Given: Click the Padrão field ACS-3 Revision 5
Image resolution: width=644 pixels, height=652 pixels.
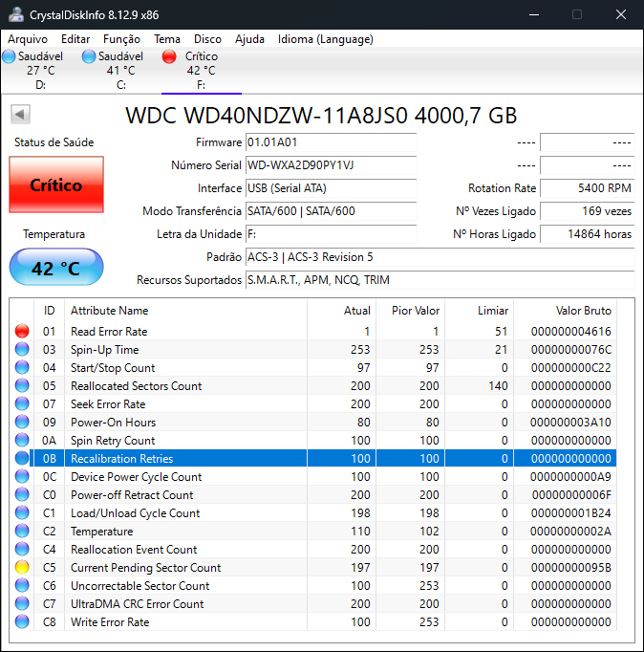Looking at the screenshot, I should coord(440,257).
